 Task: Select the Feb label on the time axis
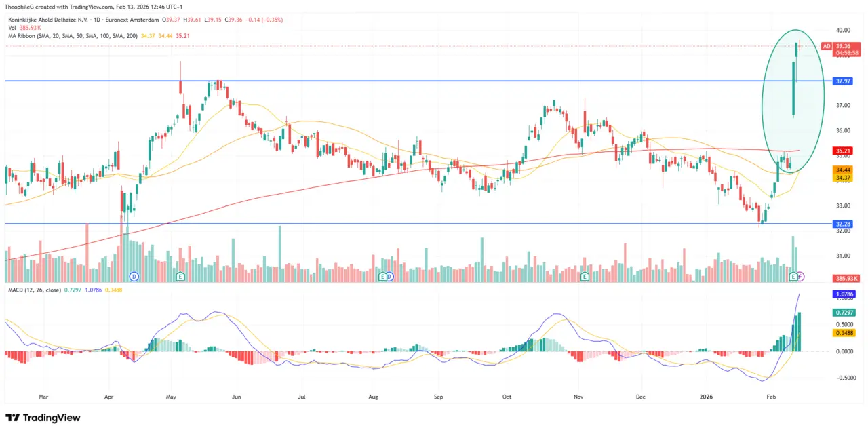(x=770, y=397)
